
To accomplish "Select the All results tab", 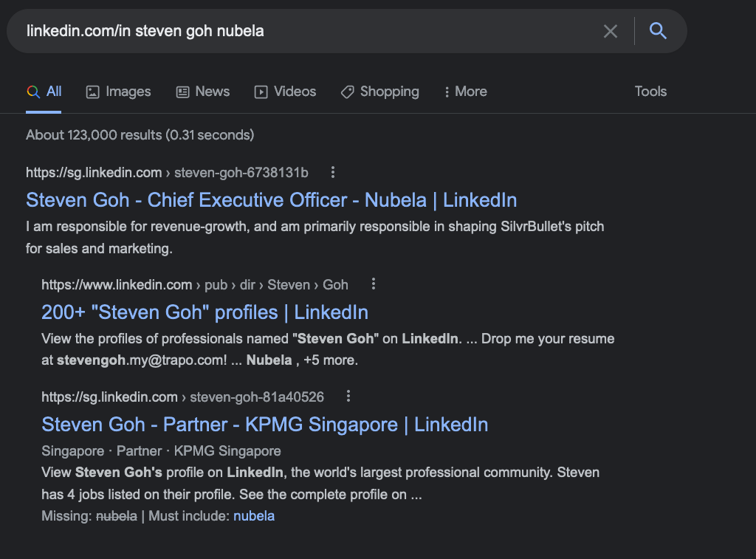I will click(44, 92).
